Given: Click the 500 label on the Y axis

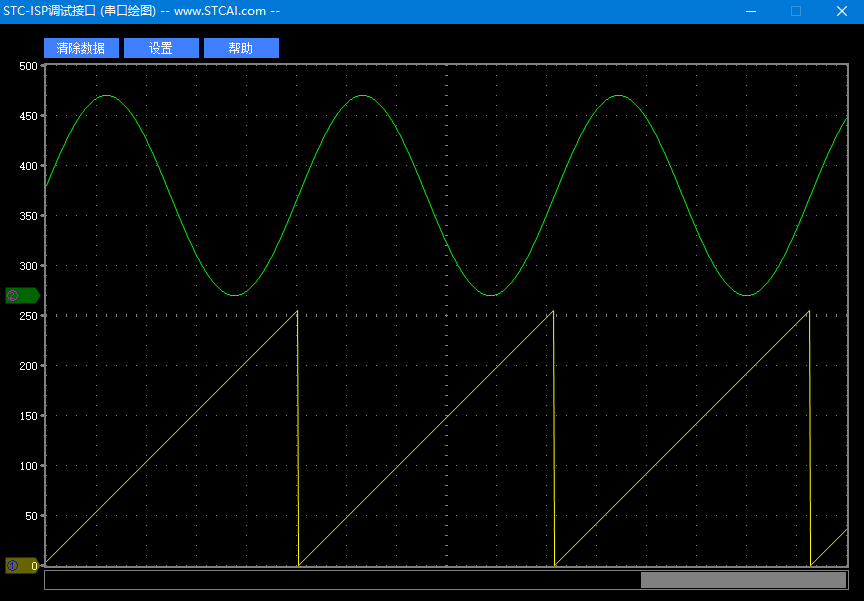Looking at the screenshot, I should pos(28,66).
